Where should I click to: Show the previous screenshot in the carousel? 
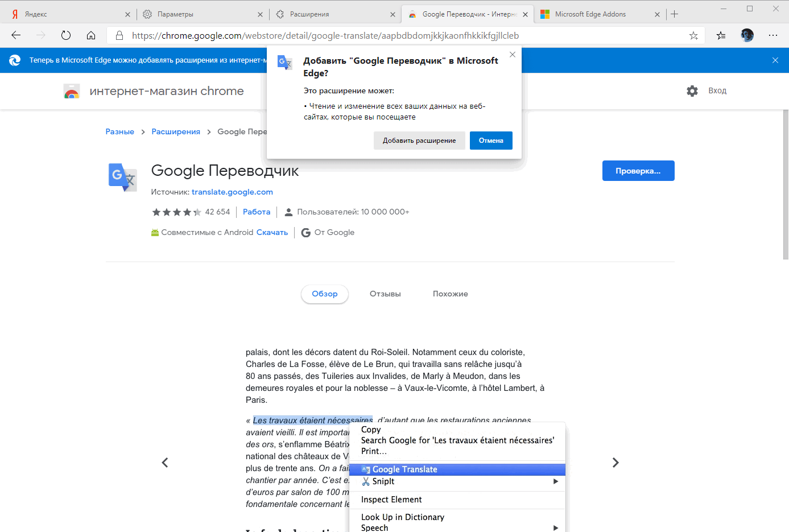pos(165,463)
